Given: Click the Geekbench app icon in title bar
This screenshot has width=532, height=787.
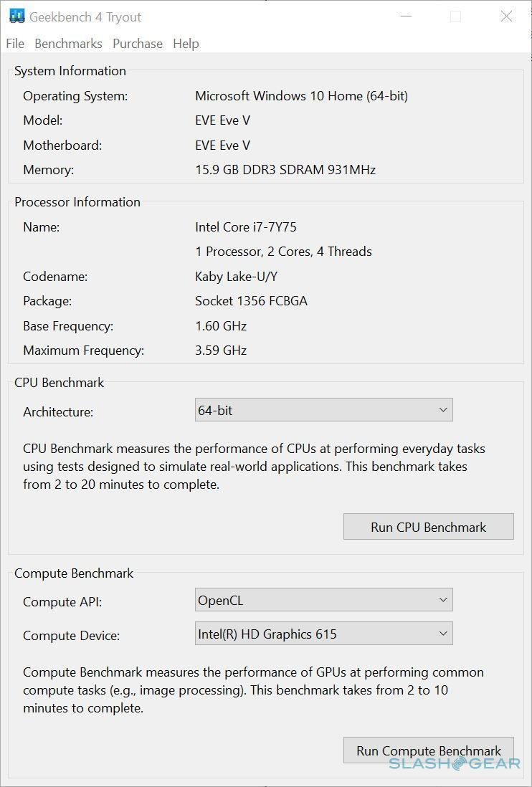Looking at the screenshot, I should 16,16.
